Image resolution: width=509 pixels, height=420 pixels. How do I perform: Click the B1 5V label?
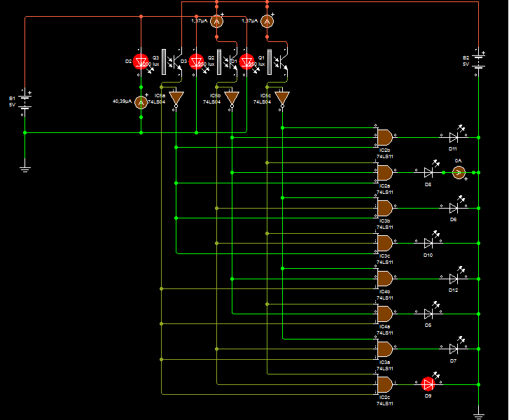[x=12, y=101]
